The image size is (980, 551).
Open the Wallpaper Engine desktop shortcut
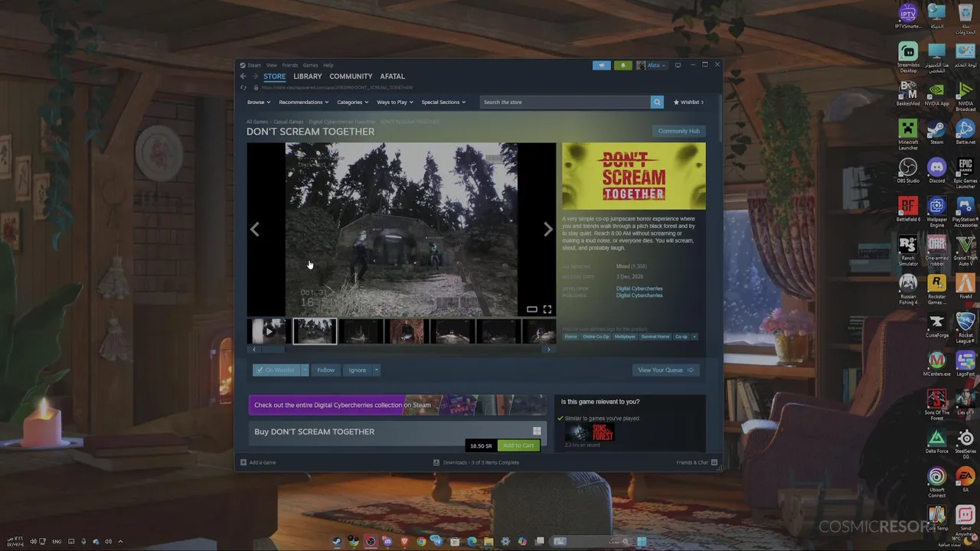tap(936, 212)
